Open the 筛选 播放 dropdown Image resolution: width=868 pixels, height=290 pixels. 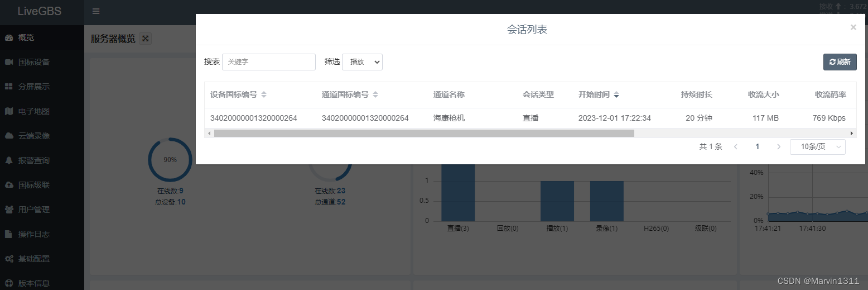pyautogui.click(x=362, y=62)
